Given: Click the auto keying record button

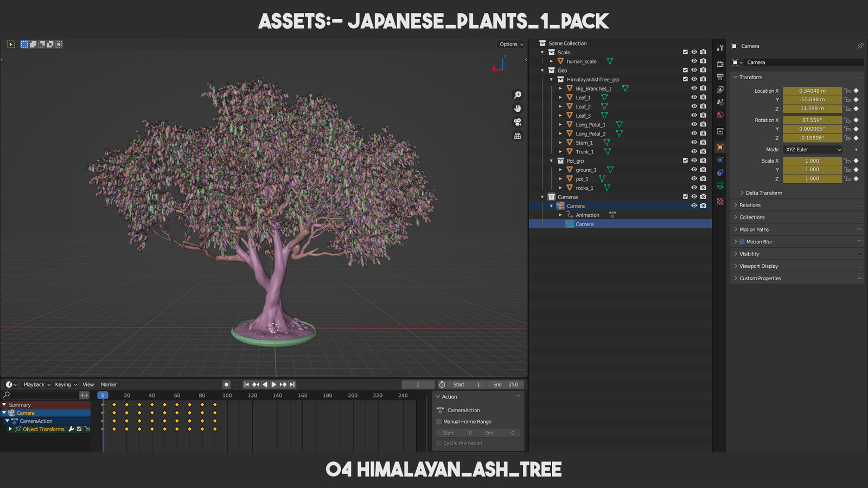Looking at the screenshot, I should pos(226,384).
